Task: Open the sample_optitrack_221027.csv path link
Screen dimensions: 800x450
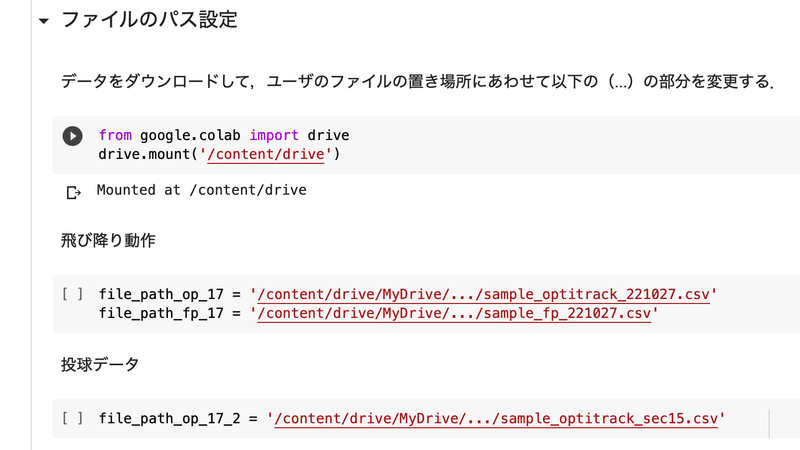Action: pyautogui.click(x=484, y=294)
